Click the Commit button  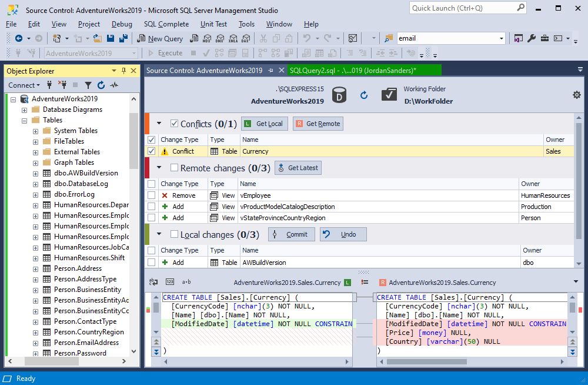coord(292,234)
